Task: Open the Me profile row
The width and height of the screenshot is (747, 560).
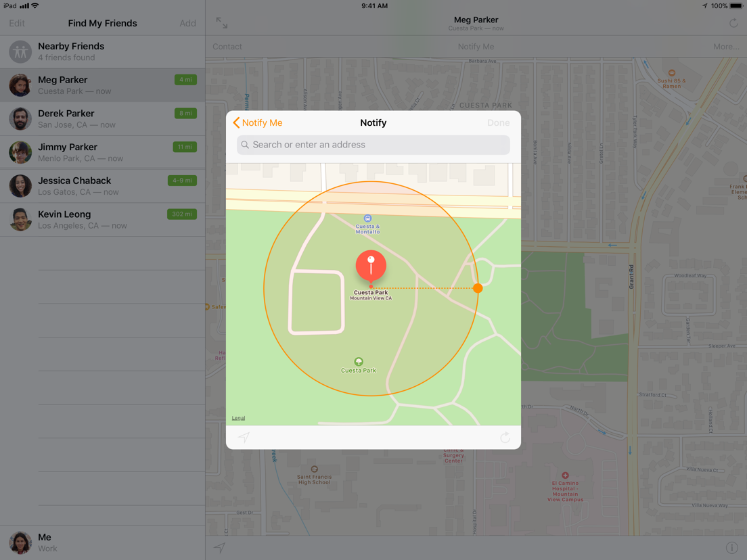Action: pos(102,543)
